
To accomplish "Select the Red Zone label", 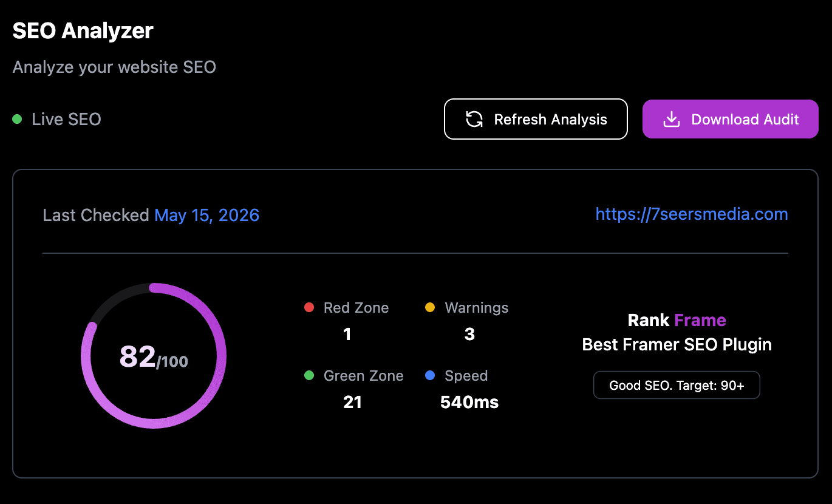I will point(356,308).
